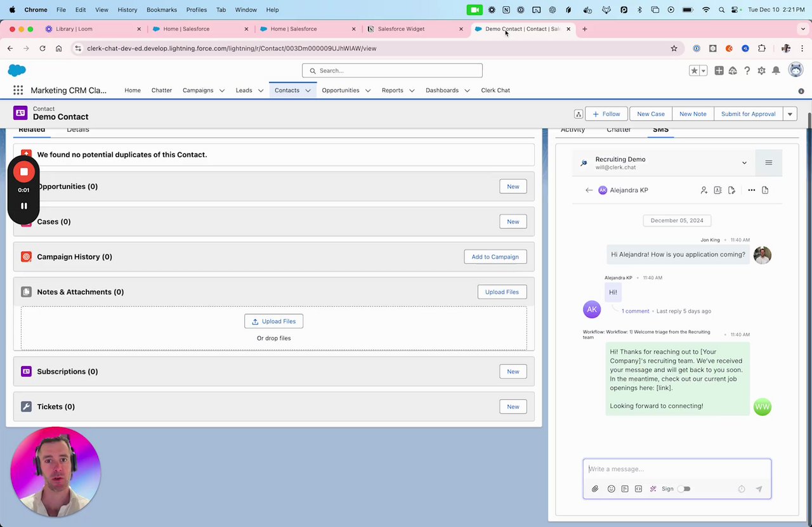
Task: Open the user profile avatar menu
Action: click(796, 70)
